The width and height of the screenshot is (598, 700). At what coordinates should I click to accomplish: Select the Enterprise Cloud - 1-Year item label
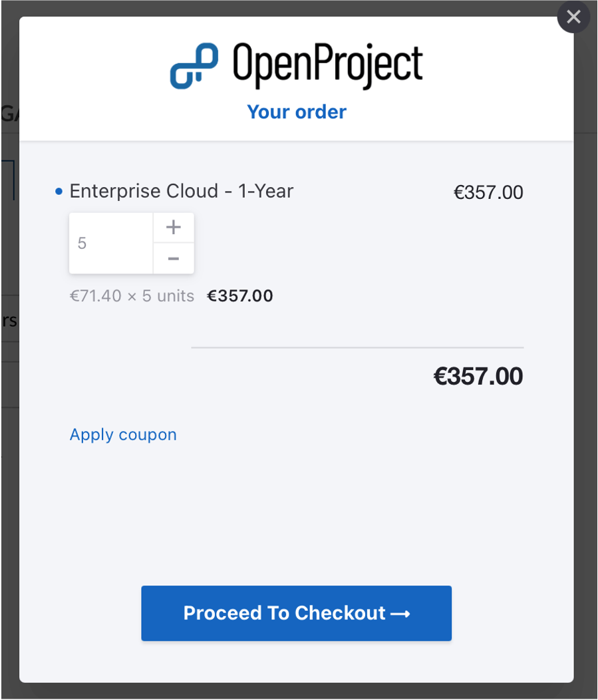click(182, 191)
